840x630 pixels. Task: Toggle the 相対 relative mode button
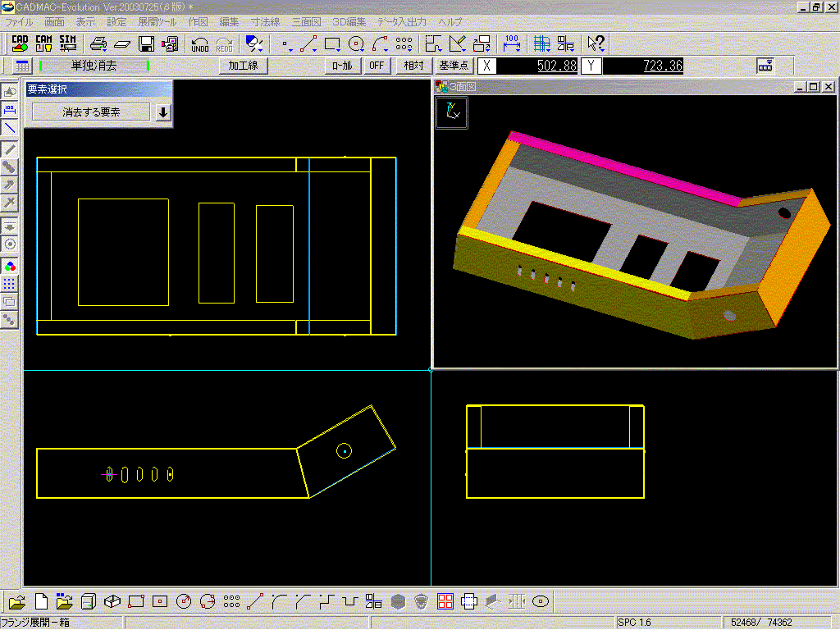[x=414, y=66]
